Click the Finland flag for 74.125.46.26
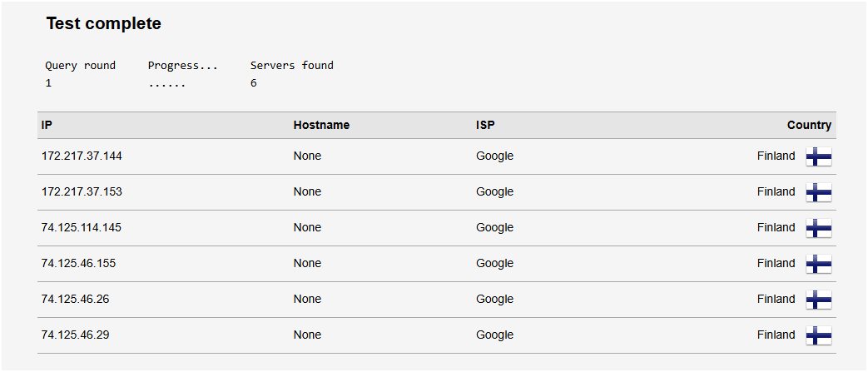This screenshot has width=868, height=372. (819, 300)
